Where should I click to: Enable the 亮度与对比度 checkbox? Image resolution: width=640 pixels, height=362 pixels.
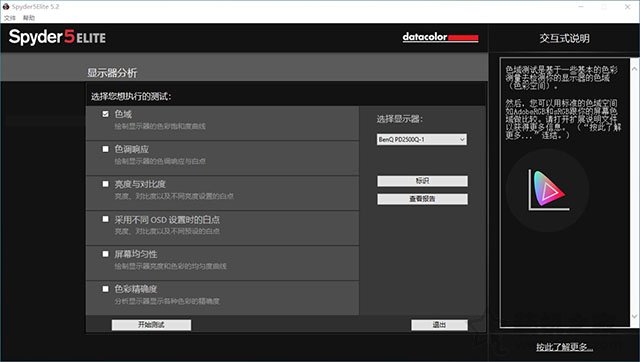106,184
